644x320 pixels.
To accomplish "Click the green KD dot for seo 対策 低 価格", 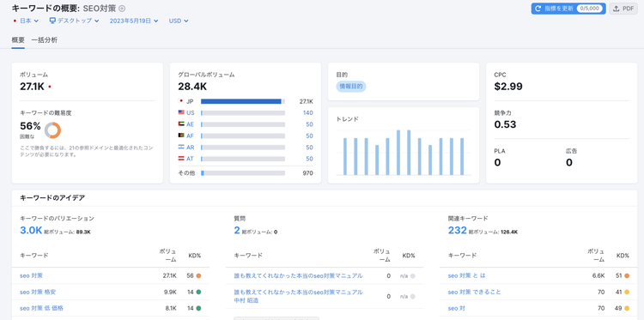I will 199,308.
